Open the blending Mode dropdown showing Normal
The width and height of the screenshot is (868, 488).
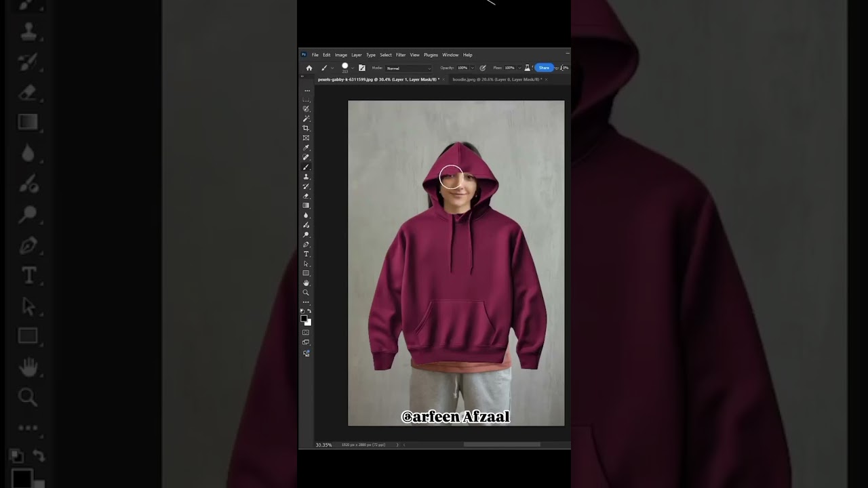tap(408, 68)
